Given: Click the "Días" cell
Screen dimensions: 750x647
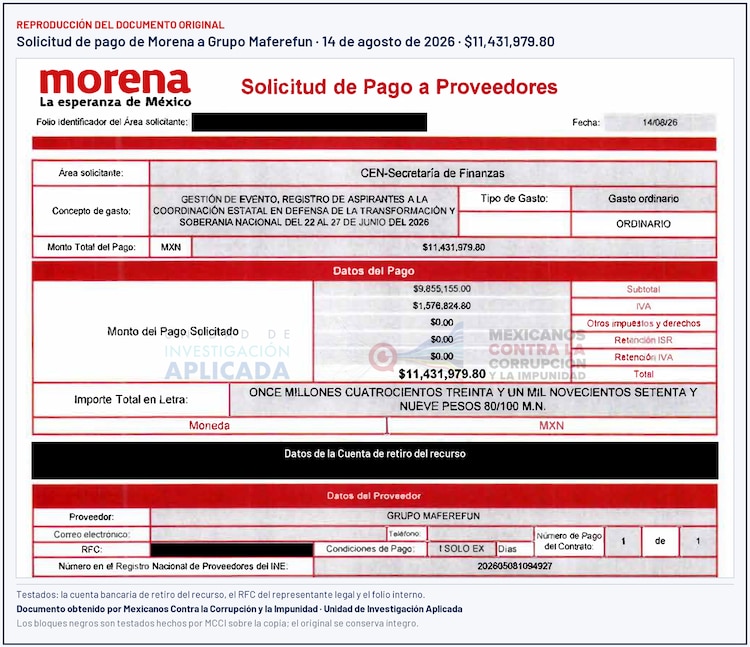Looking at the screenshot, I should 515,549.
